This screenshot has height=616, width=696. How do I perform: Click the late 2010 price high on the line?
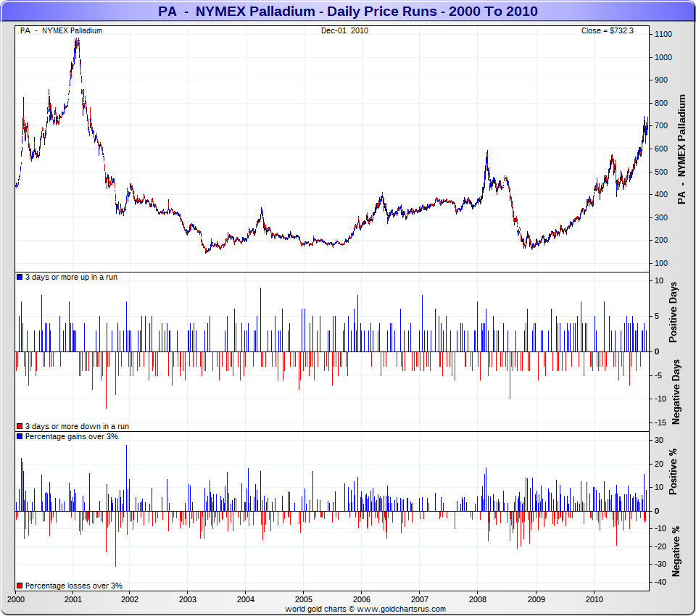point(645,117)
